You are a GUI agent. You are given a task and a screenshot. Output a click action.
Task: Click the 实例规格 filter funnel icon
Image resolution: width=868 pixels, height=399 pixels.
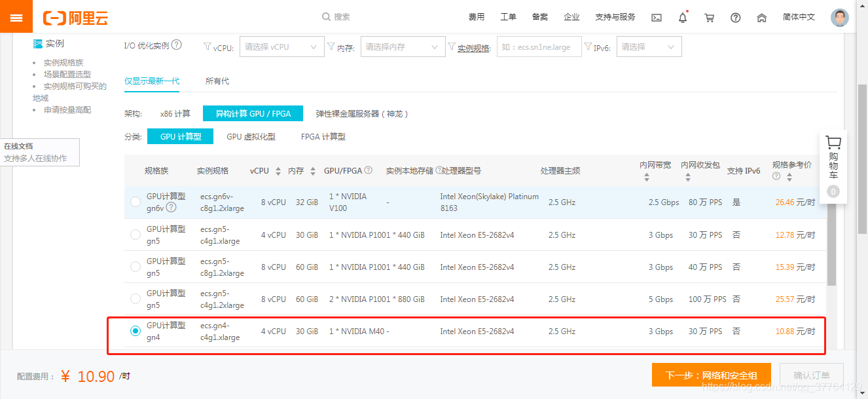point(452,47)
